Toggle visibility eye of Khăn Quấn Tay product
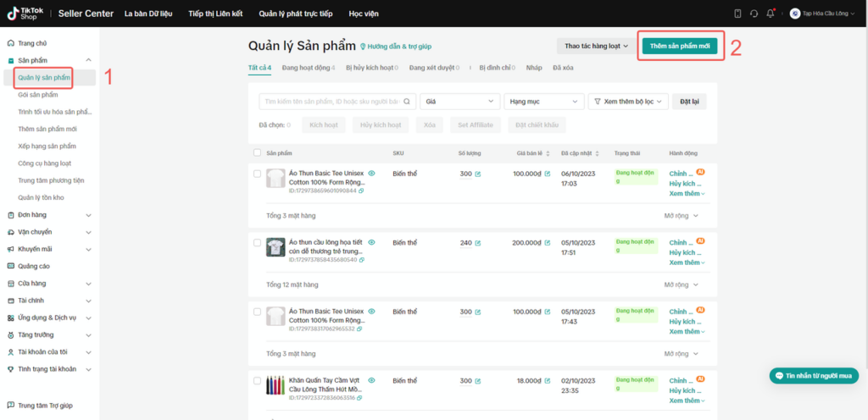Screen dimensions: 868x420 [372, 380]
